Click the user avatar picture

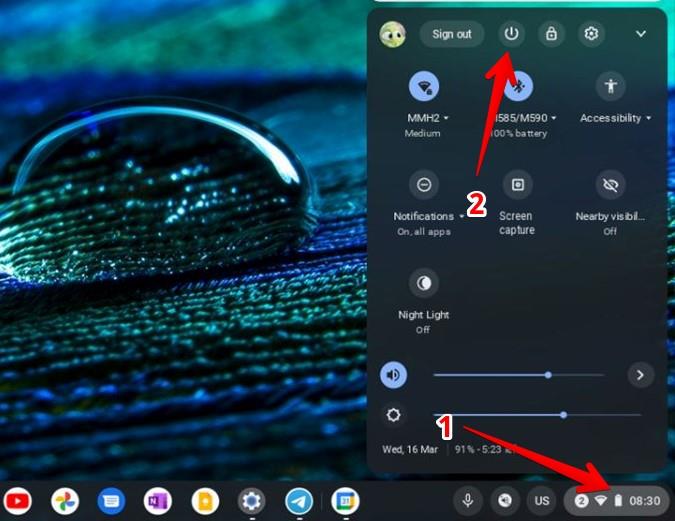pos(393,34)
